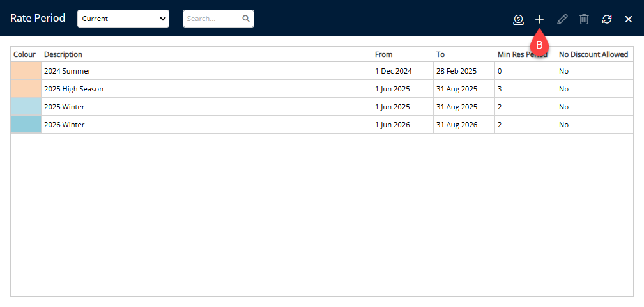This screenshot has width=644, height=307.
Task: Click No Discount value for 2024 Summer
Action: click(x=563, y=71)
